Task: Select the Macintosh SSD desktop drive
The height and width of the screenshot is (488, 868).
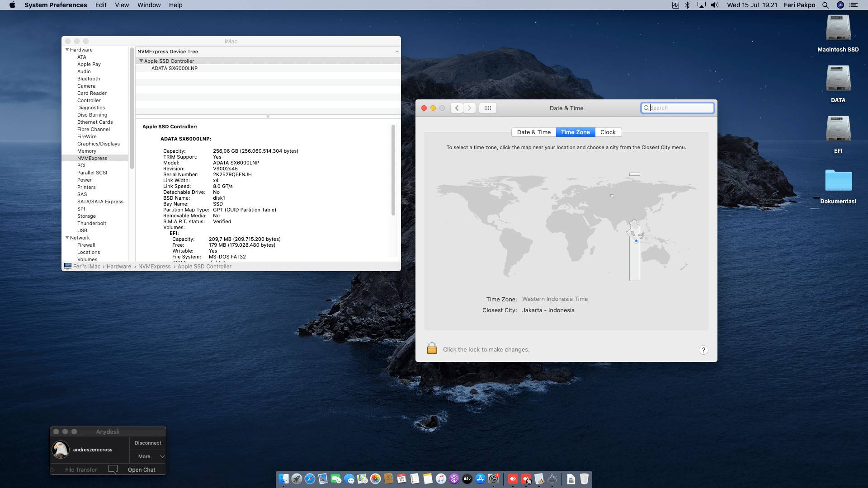Action: tap(838, 34)
